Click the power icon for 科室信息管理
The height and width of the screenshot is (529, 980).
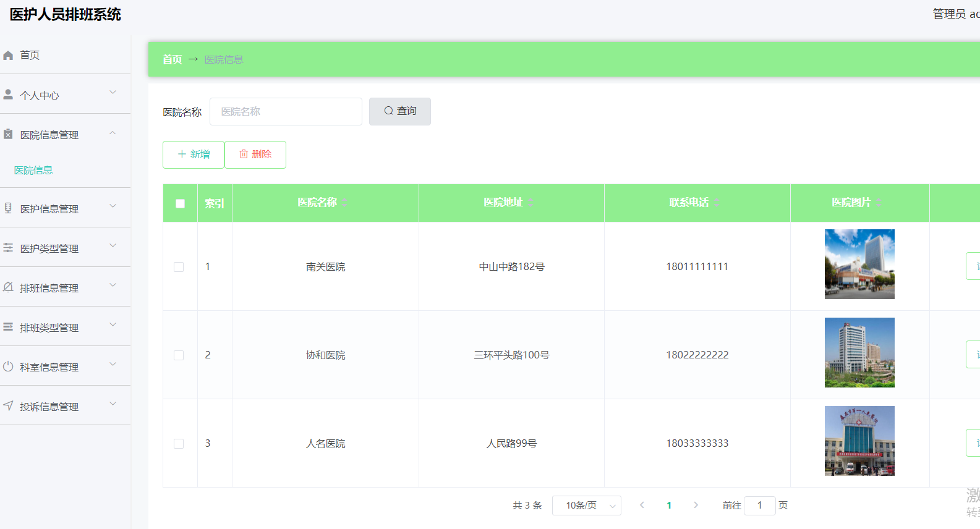click(8, 366)
